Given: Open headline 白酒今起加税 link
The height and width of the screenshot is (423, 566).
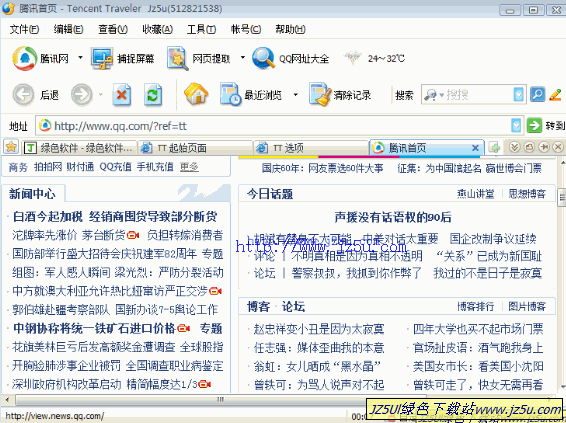Looking at the screenshot, I should [x=48, y=217].
